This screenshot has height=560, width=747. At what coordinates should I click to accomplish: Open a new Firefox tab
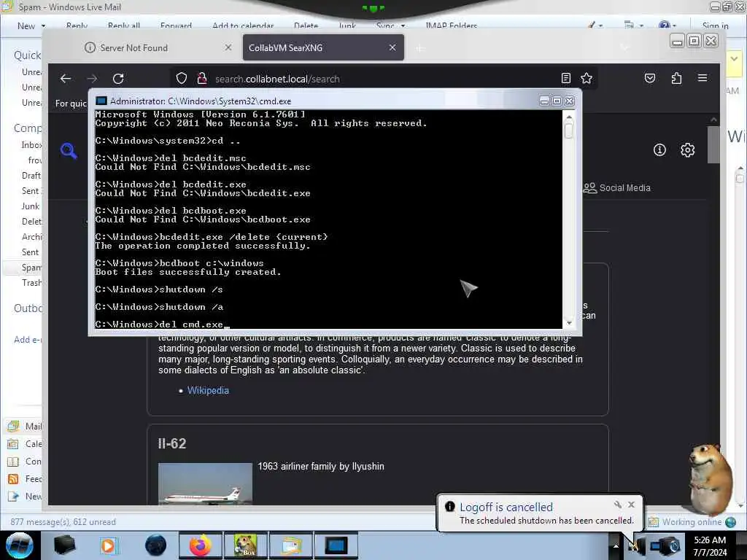[x=419, y=48]
